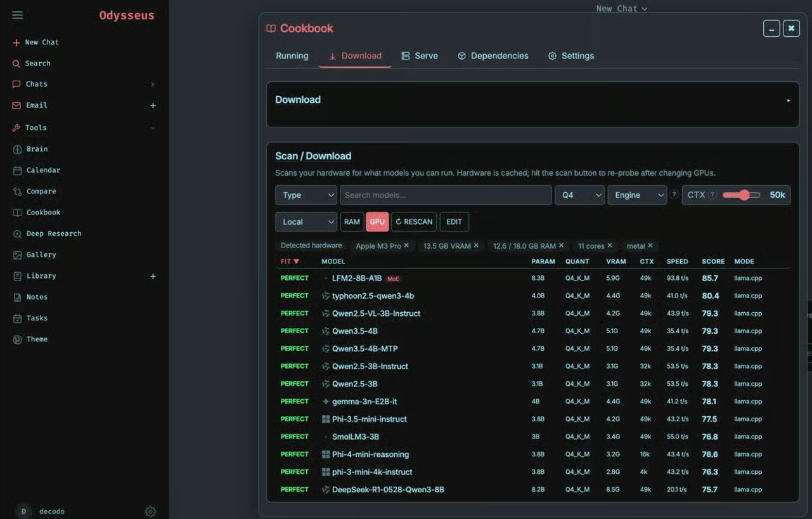Select the LFM2-8B-A1B model row
Viewport: 812px width, 519px height.
coord(532,278)
